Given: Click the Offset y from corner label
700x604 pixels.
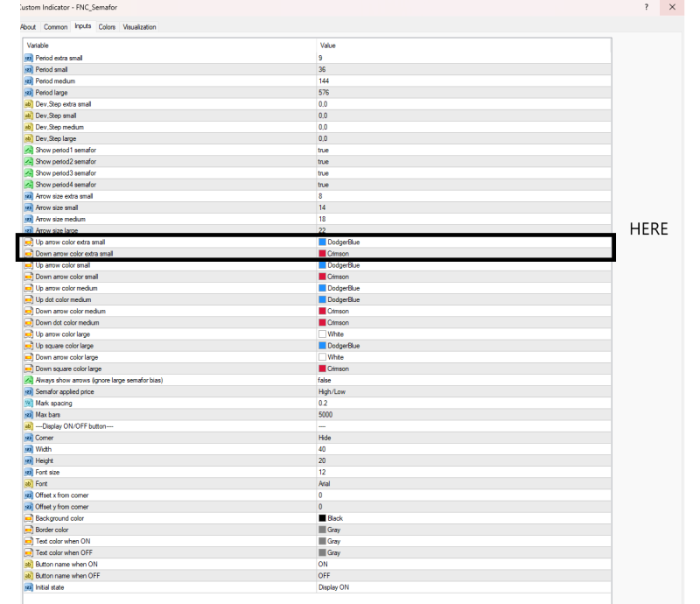Looking at the screenshot, I should click(x=62, y=507).
